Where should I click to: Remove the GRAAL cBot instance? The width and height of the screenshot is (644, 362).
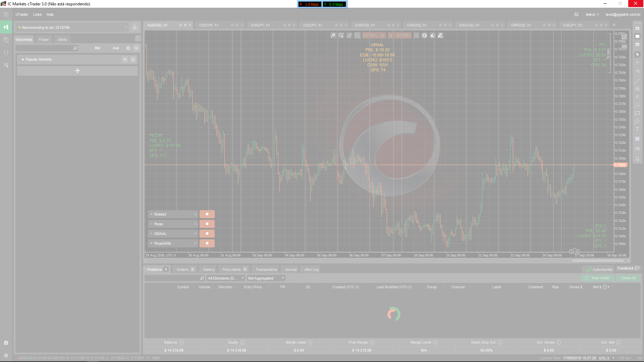[x=195, y=234]
